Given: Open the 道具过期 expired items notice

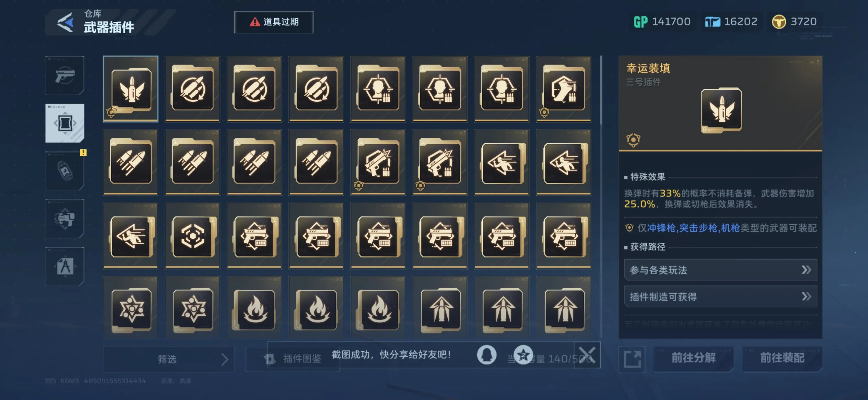Looking at the screenshot, I should (274, 22).
